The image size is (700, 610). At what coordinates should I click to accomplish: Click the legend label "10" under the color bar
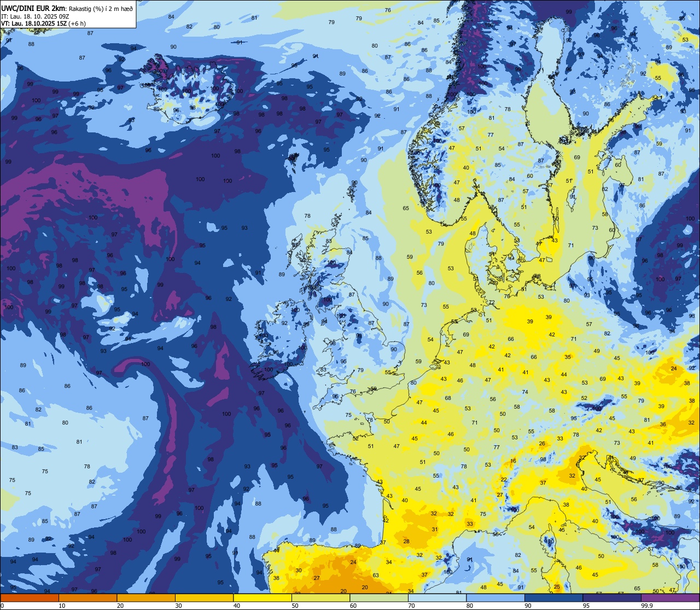tap(62, 606)
